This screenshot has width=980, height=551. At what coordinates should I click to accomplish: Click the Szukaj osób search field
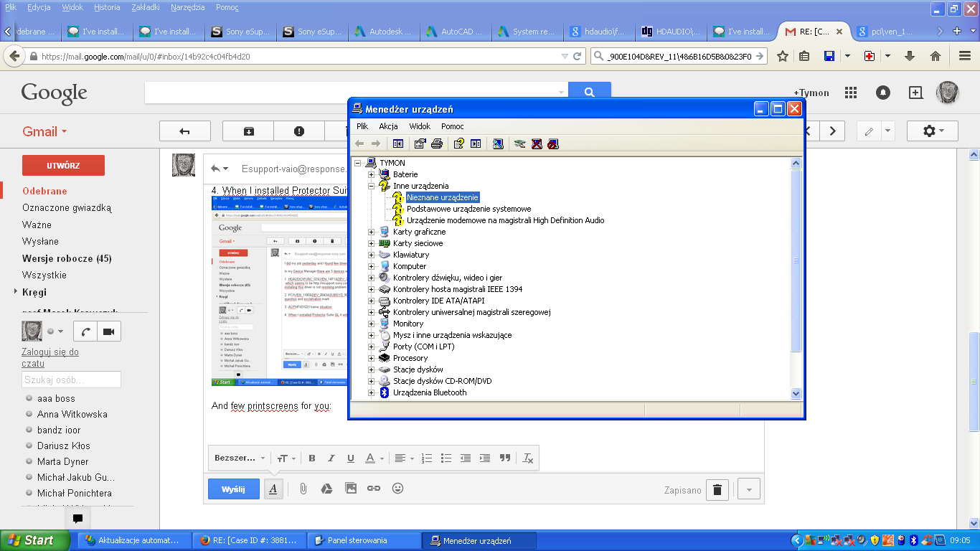[x=71, y=380]
